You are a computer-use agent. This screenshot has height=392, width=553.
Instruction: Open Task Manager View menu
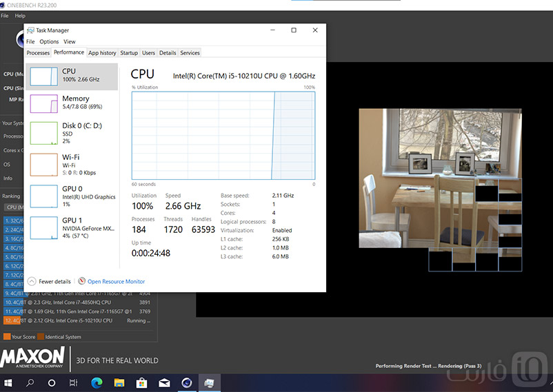(x=70, y=41)
